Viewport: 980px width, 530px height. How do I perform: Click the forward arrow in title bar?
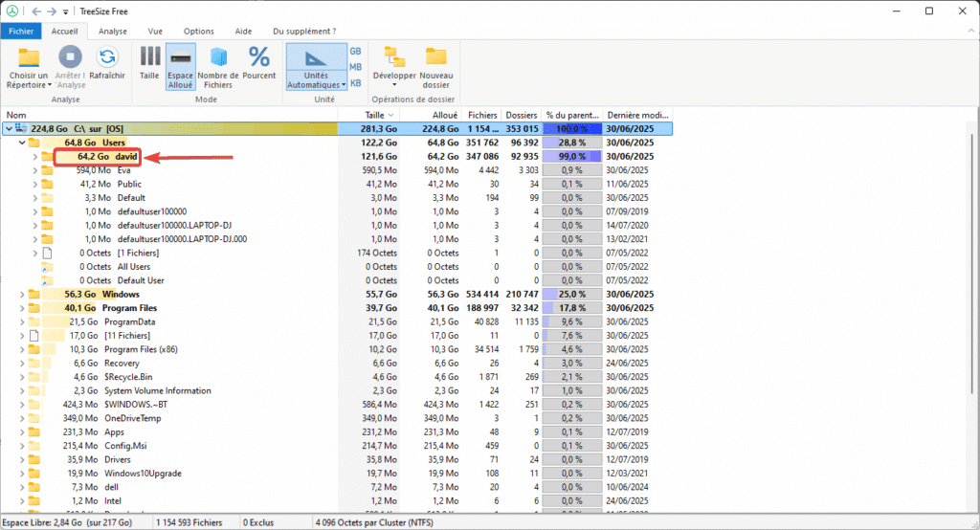click(x=52, y=11)
